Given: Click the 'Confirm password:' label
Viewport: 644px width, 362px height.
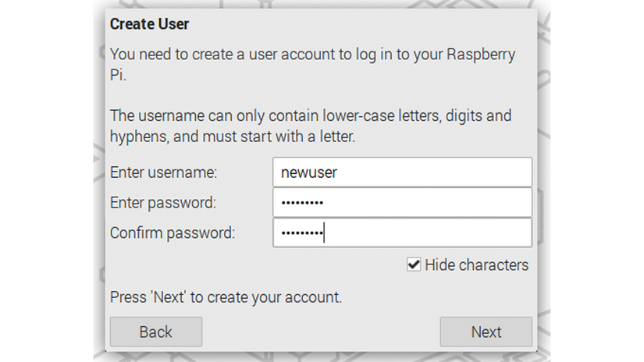Looking at the screenshot, I should 173,233.
